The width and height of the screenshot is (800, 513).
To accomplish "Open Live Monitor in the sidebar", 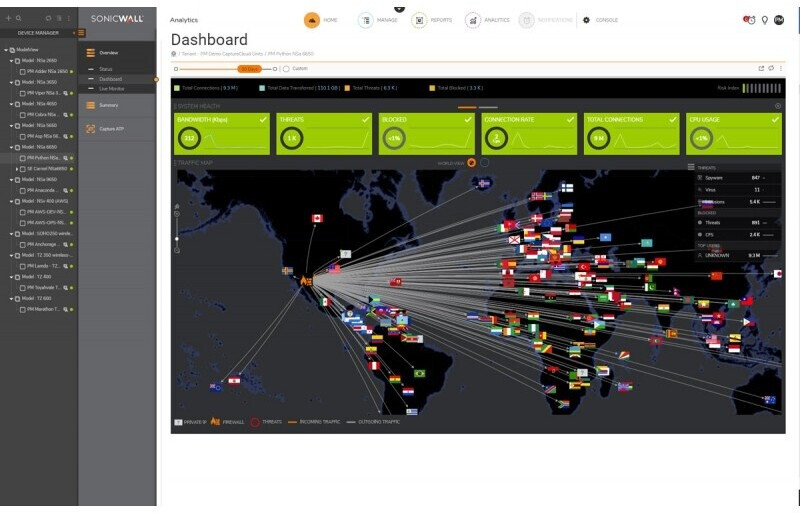I will pos(111,88).
